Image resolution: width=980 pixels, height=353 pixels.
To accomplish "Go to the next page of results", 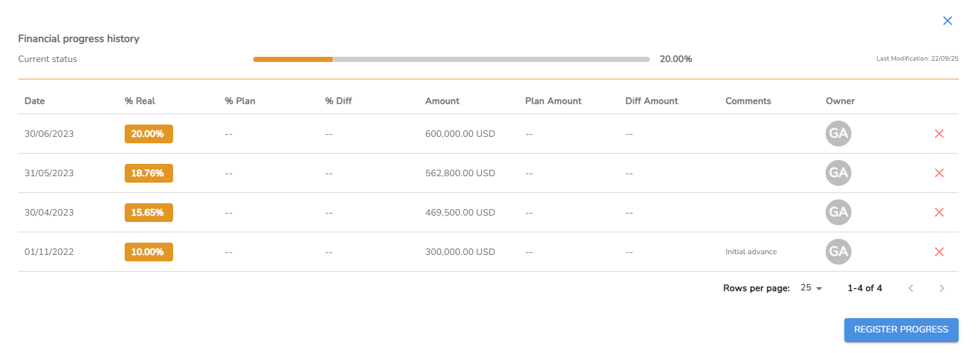I will click(942, 288).
